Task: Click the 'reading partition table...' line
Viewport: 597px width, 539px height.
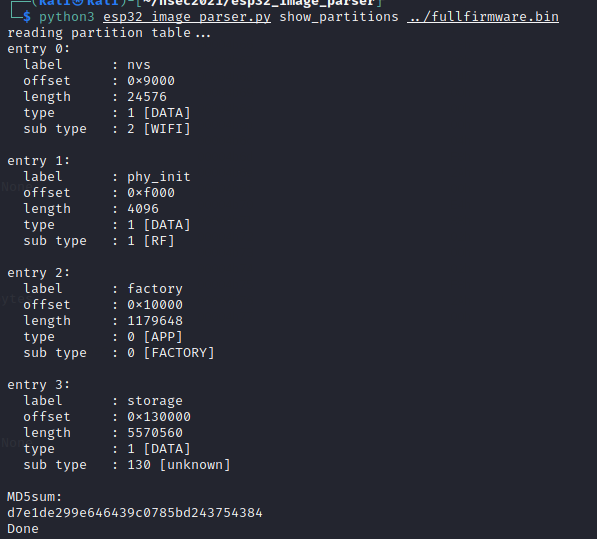Action: (109, 33)
